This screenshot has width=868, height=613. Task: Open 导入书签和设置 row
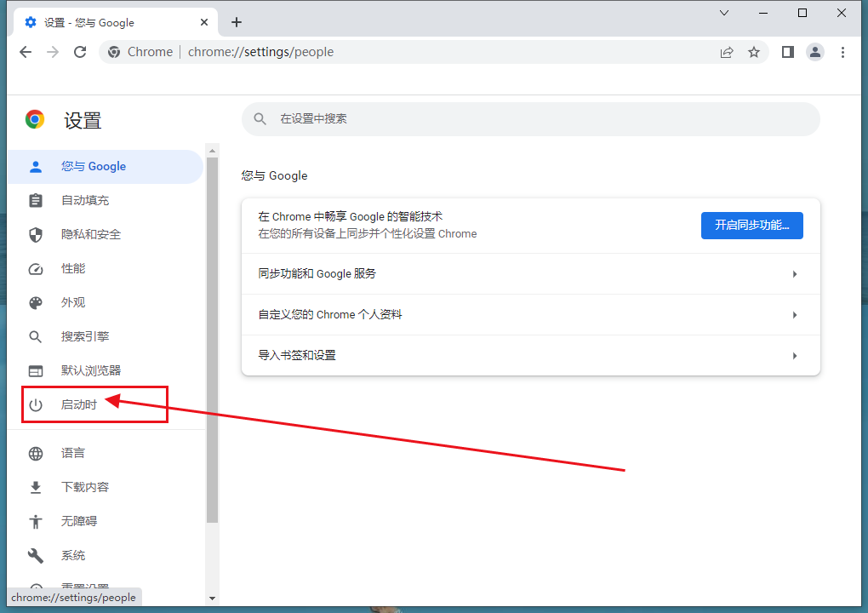(530, 356)
